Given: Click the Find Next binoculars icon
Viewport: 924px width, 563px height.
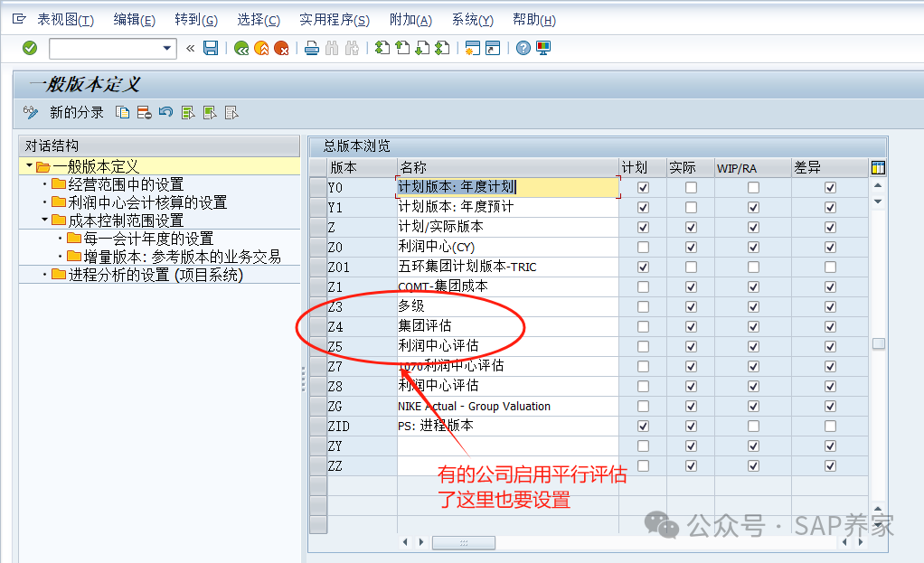Looking at the screenshot, I should pos(352,48).
